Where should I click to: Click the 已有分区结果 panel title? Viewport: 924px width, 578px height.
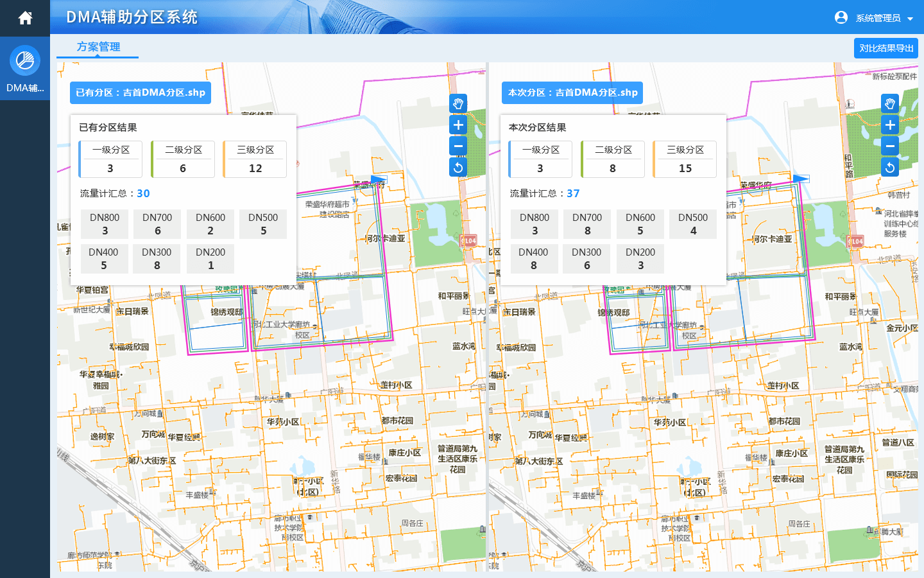tap(108, 127)
